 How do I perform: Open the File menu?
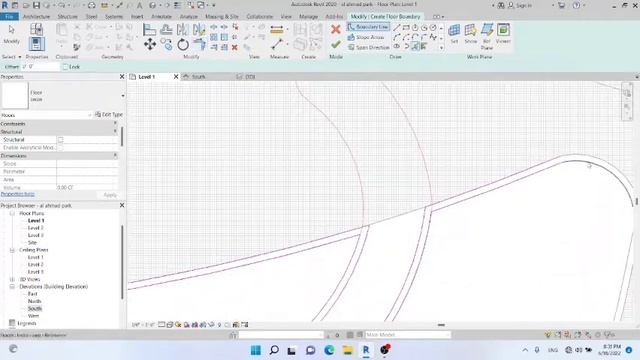(9, 17)
